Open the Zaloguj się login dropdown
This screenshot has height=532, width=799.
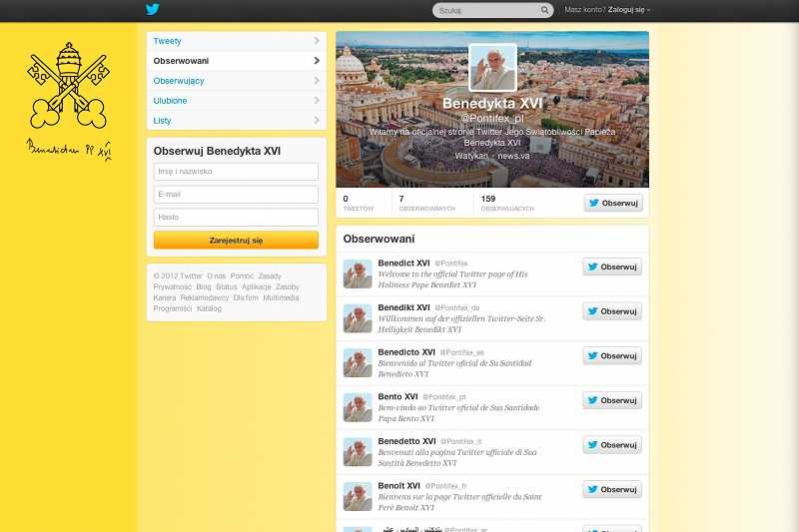pos(629,10)
